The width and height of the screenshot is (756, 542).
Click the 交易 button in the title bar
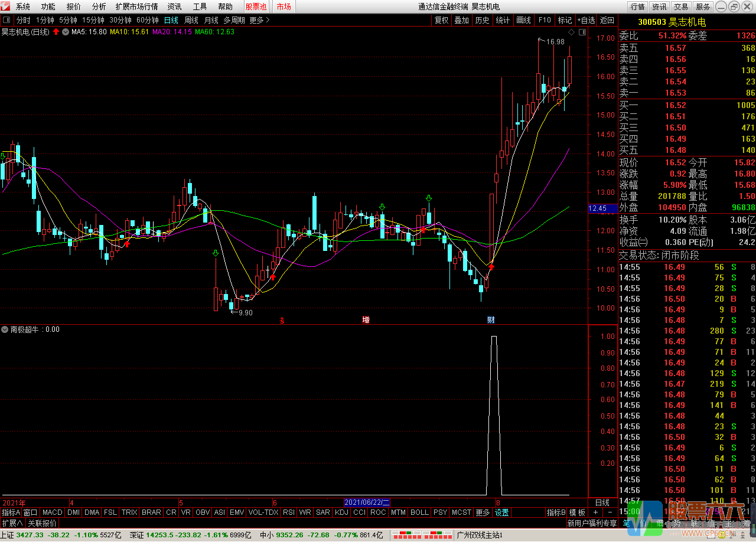681,7
